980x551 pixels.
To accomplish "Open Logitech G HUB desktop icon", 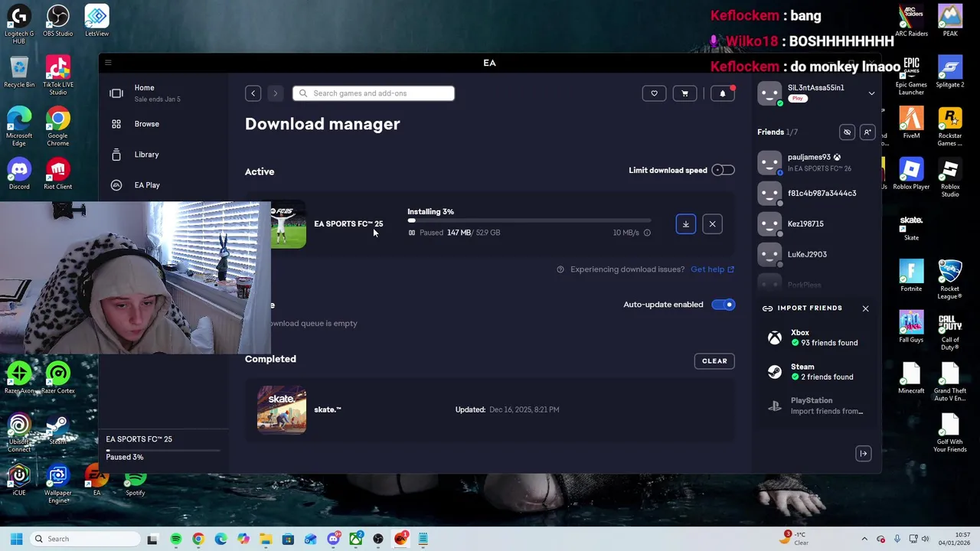I will click(19, 24).
